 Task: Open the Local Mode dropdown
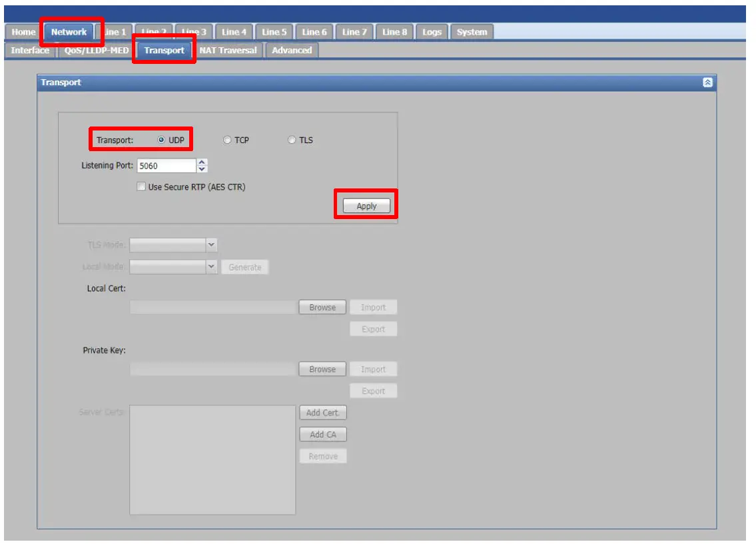click(x=173, y=266)
